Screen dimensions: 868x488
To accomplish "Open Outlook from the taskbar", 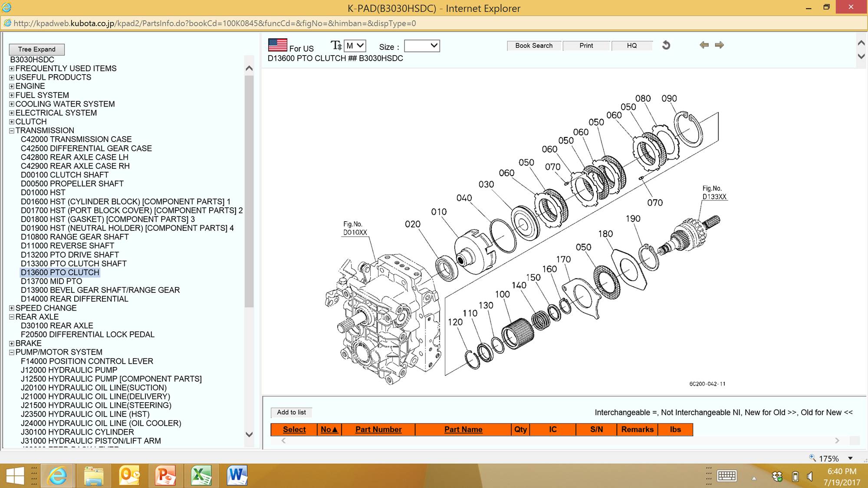I will [x=129, y=476].
